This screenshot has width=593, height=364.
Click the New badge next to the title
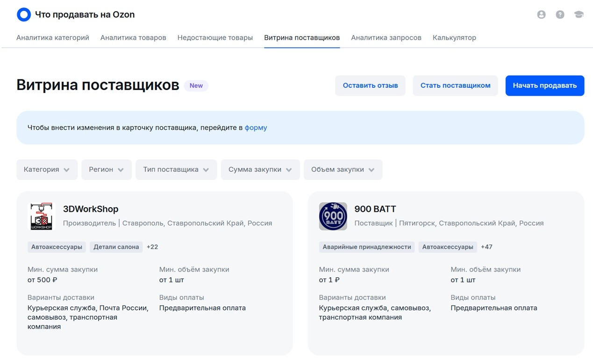pyautogui.click(x=196, y=85)
